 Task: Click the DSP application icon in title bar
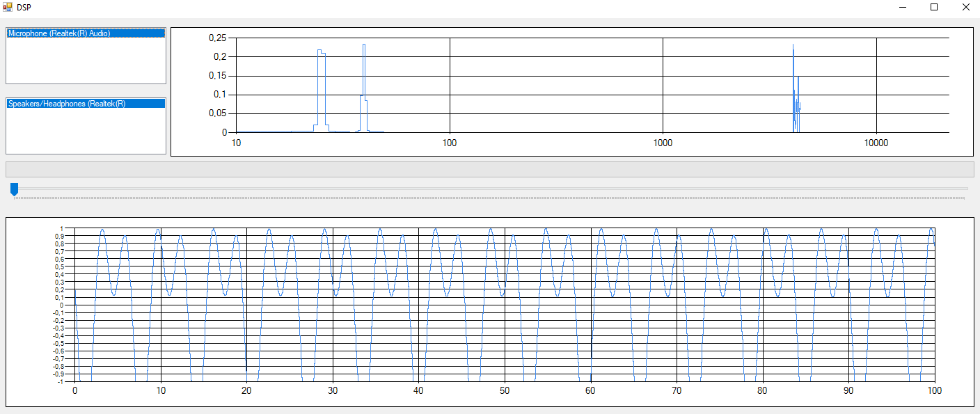click(x=8, y=7)
